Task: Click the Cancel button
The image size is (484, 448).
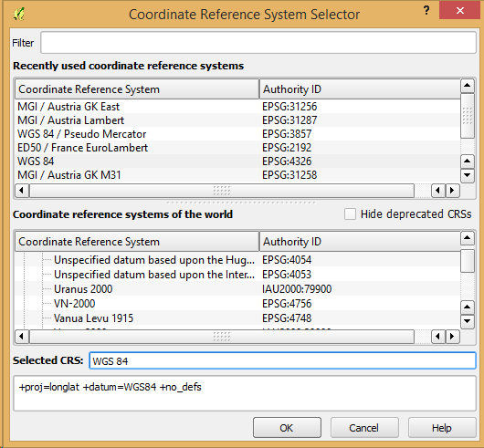Action: coord(364,428)
